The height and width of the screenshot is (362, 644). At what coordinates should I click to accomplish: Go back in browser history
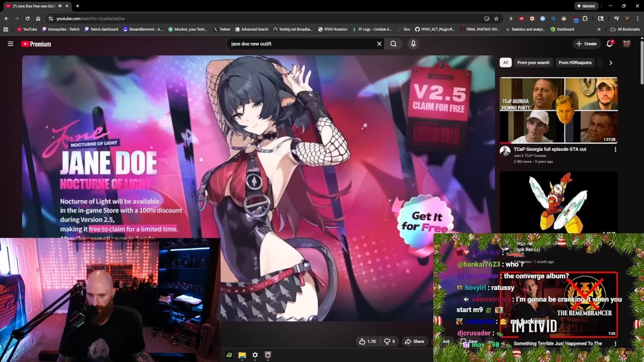point(7,18)
